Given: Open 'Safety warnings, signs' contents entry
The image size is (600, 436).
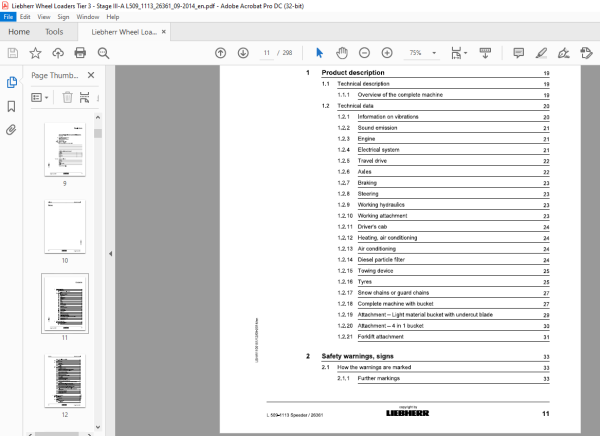Looking at the screenshot, I should click(x=357, y=356).
